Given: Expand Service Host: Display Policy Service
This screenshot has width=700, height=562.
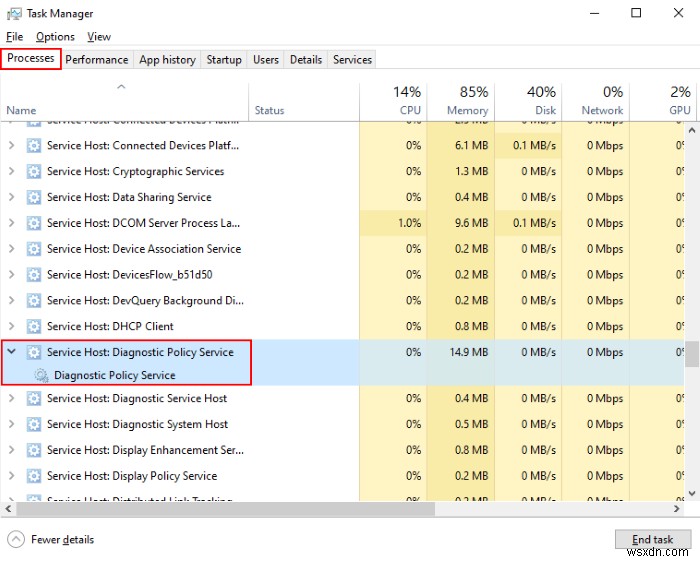Looking at the screenshot, I should click(x=12, y=476).
